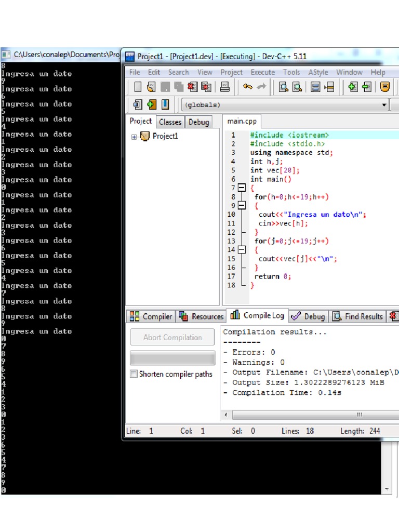Click the Print toolbar icon
The height and width of the screenshot is (532, 399).
(x=224, y=87)
